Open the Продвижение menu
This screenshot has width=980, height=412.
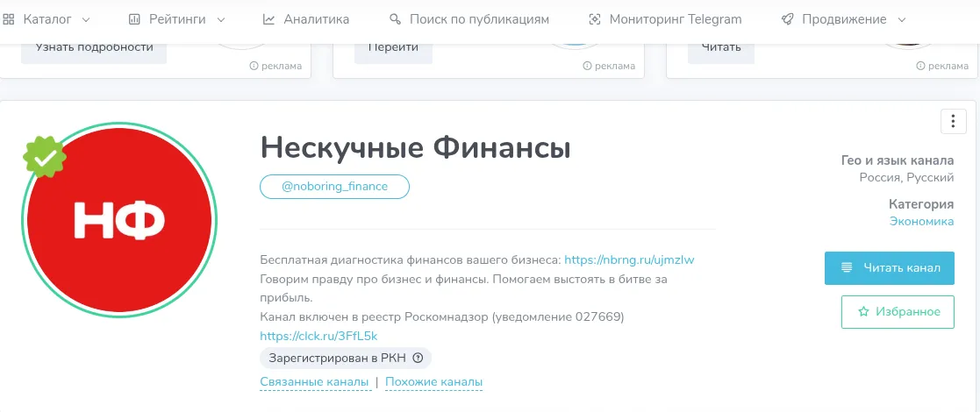tap(843, 19)
